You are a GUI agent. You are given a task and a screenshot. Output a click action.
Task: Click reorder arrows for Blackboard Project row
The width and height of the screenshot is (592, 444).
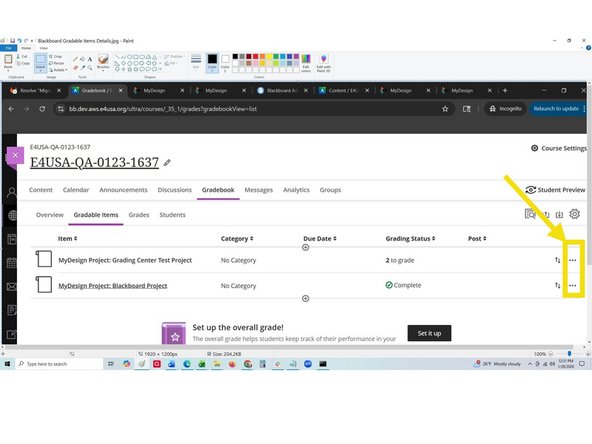[557, 285]
